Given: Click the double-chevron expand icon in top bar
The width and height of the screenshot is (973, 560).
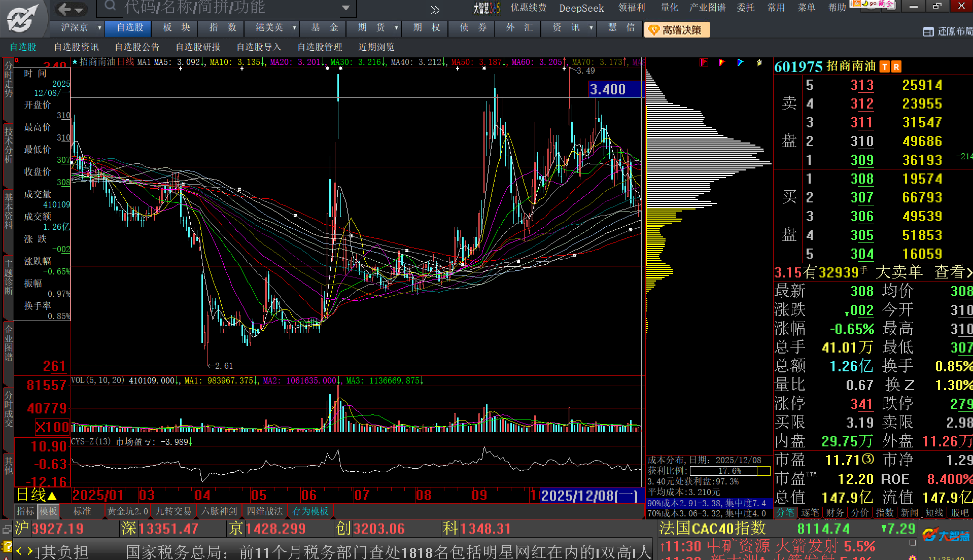Looking at the screenshot, I should (435, 10).
